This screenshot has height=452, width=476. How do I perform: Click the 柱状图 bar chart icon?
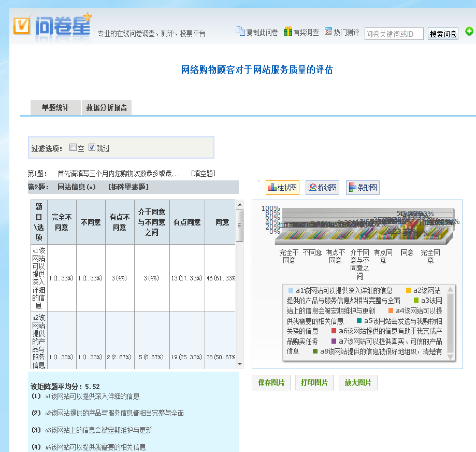tap(272, 187)
